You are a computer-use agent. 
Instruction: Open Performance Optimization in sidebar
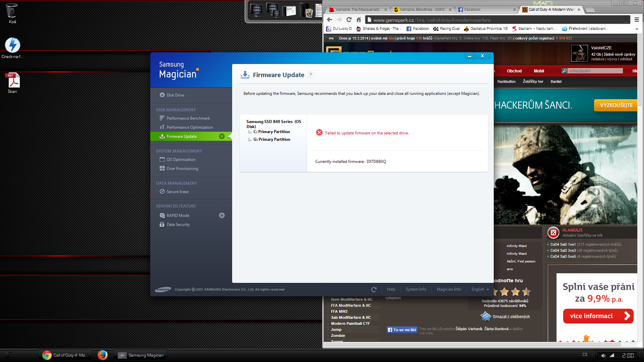point(190,127)
